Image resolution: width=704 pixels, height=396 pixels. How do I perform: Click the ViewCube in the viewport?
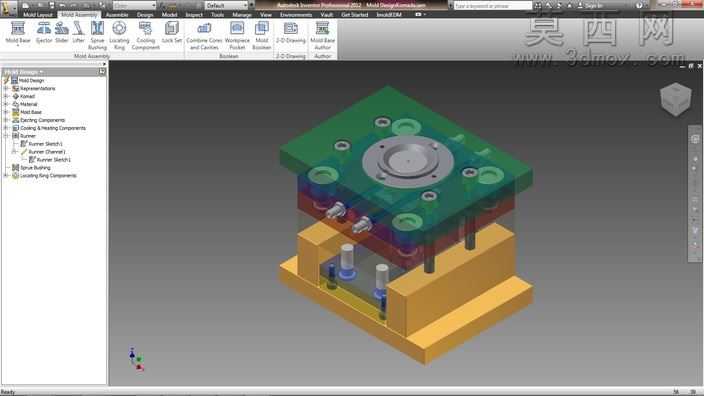point(675,99)
